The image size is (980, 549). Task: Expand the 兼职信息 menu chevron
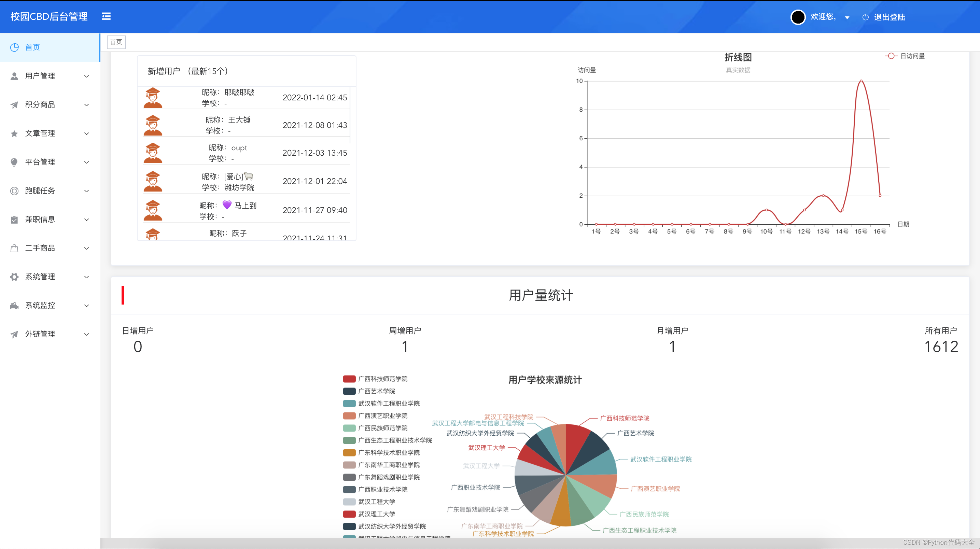click(87, 220)
